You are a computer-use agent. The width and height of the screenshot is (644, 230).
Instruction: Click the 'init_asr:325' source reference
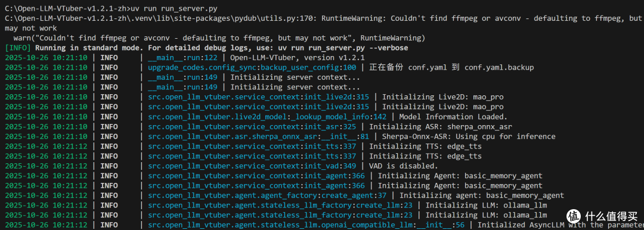330,126
